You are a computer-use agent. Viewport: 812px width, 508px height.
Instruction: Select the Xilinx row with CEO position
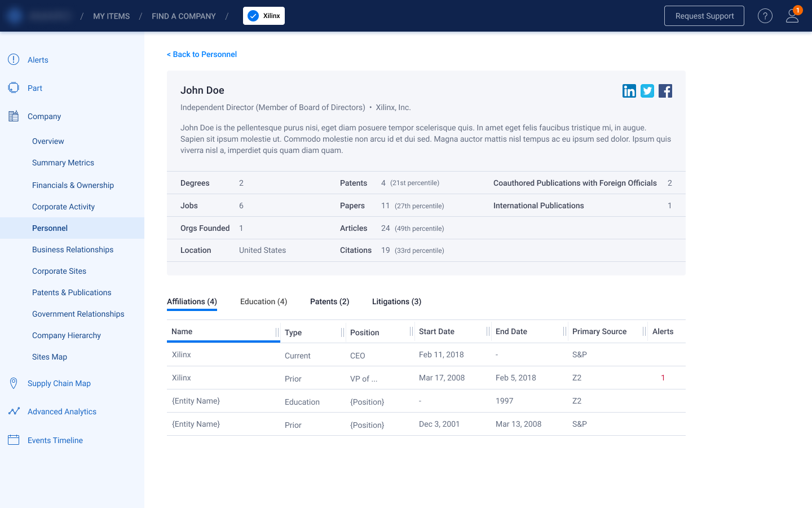point(426,354)
